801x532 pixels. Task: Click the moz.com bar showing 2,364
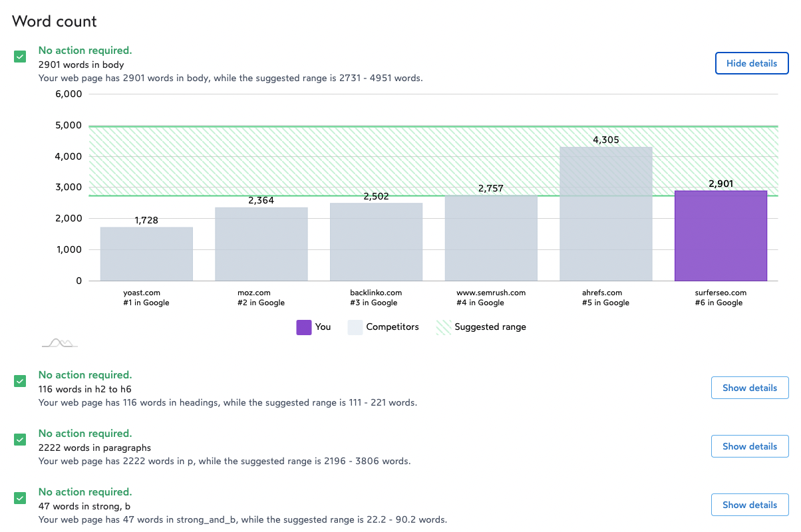[261, 244]
